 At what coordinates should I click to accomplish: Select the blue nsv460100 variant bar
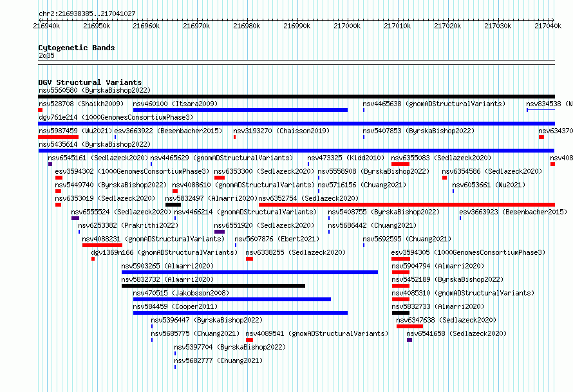click(x=240, y=110)
